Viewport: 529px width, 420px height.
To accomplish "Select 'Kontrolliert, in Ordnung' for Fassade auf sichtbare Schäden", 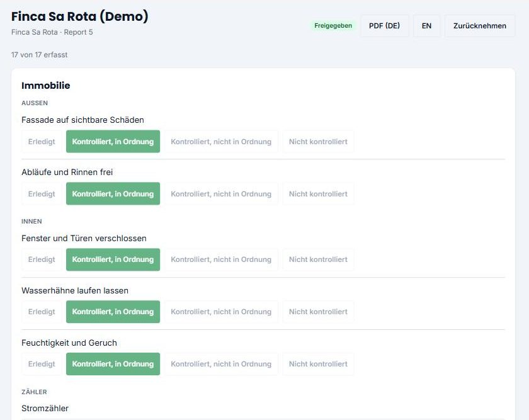I will [113, 141].
